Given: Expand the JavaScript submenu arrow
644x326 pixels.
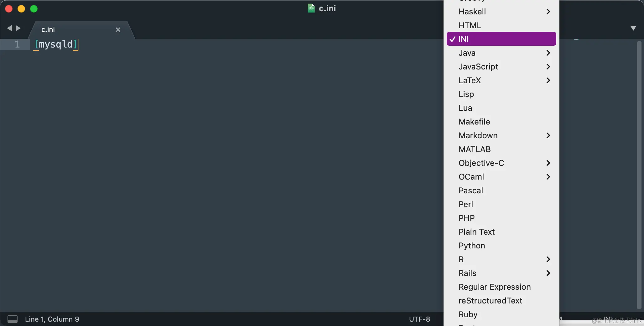Looking at the screenshot, I should click(x=548, y=67).
